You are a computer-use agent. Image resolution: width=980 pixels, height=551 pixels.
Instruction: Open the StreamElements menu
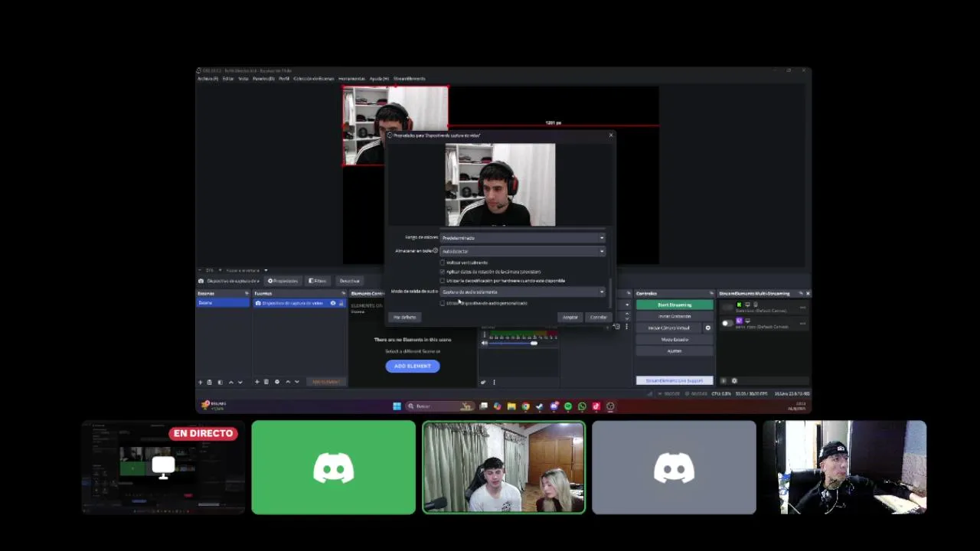409,78
